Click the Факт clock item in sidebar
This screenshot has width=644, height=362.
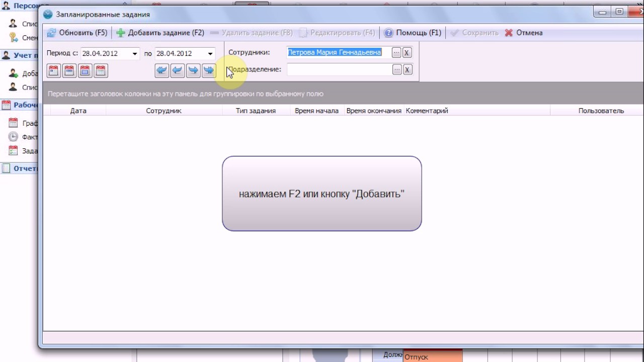click(23, 137)
